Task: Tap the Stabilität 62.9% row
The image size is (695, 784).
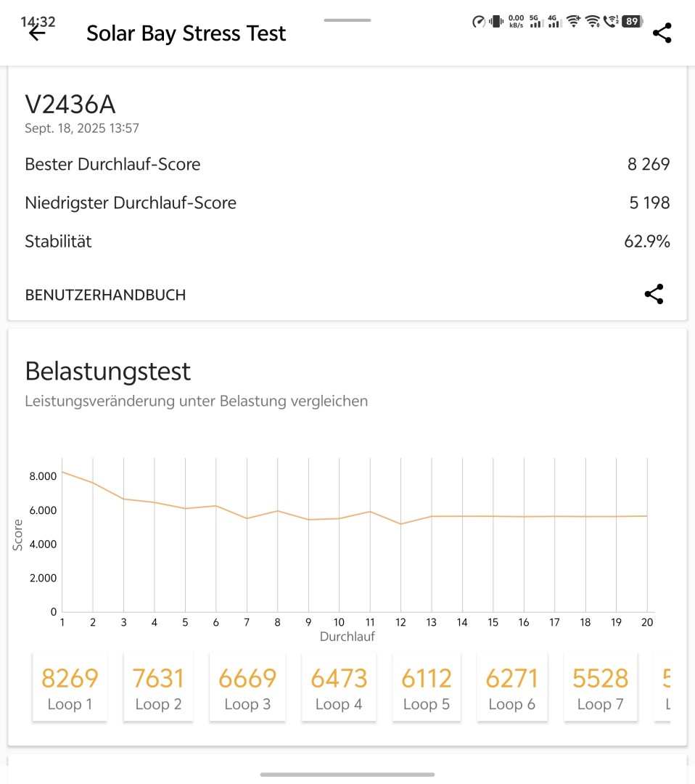Action: point(347,242)
